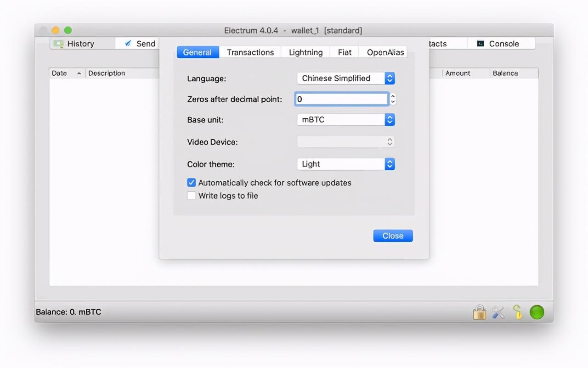Click the yellow minimize window button

point(56,30)
